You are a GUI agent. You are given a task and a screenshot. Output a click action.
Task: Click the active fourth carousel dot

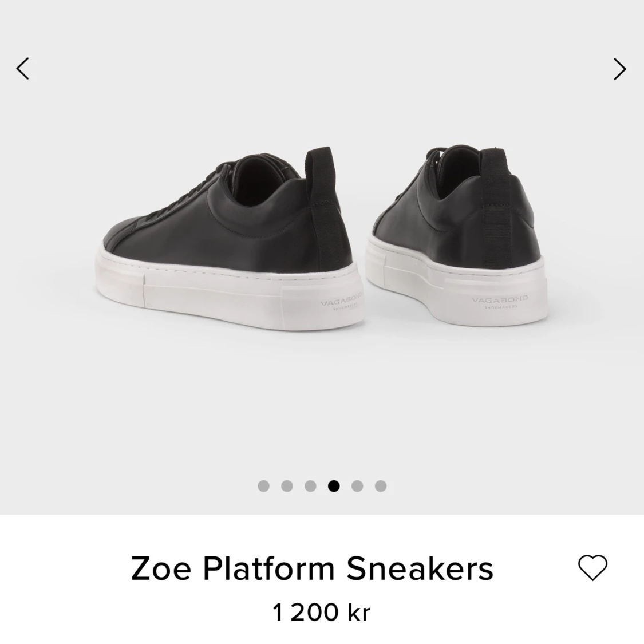tap(334, 486)
